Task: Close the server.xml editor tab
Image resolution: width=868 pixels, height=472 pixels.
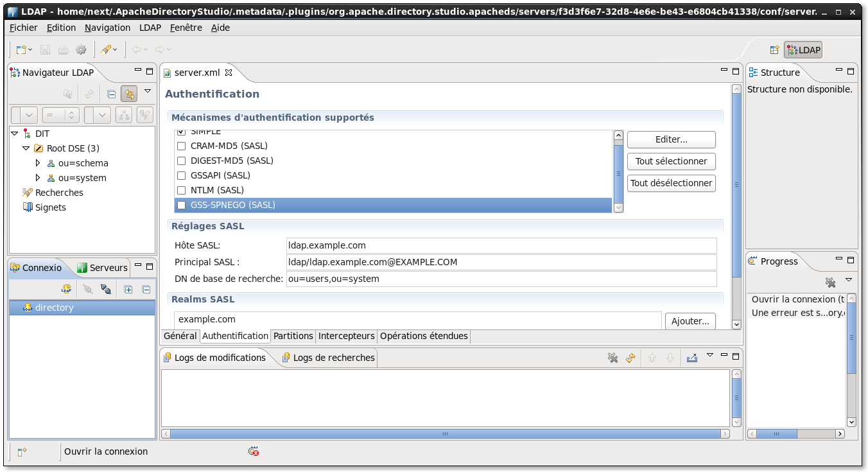Action: point(228,73)
